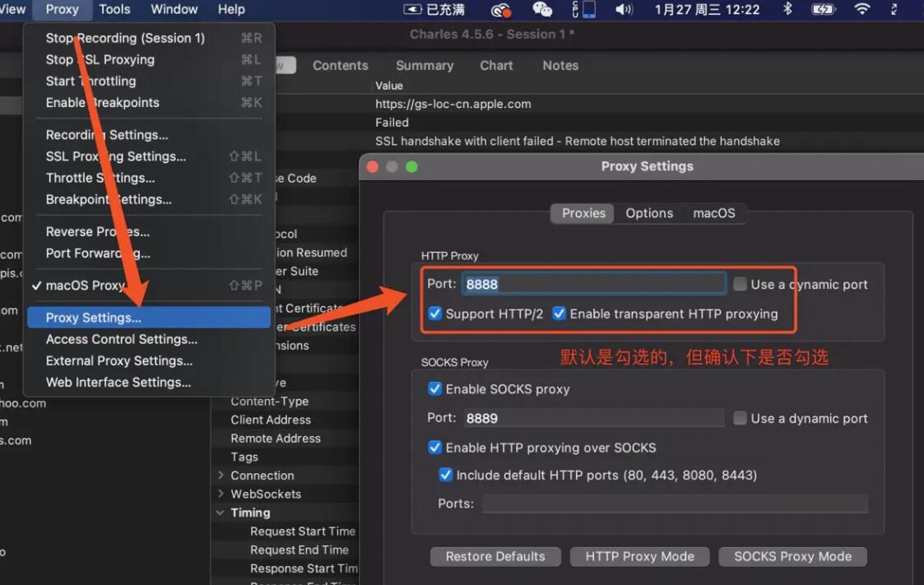Viewport: 924px width, 585px height.
Task: Switch to Contents tab in Charles
Action: tap(340, 65)
